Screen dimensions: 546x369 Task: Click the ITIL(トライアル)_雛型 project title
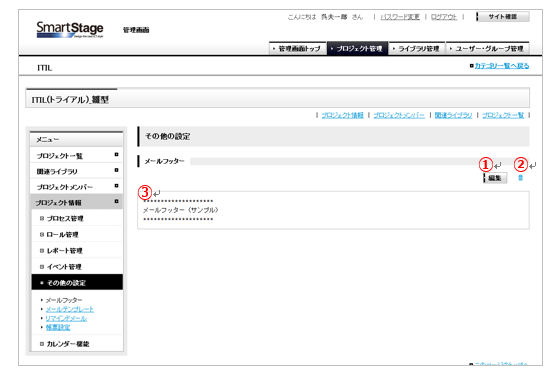click(70, 100)
